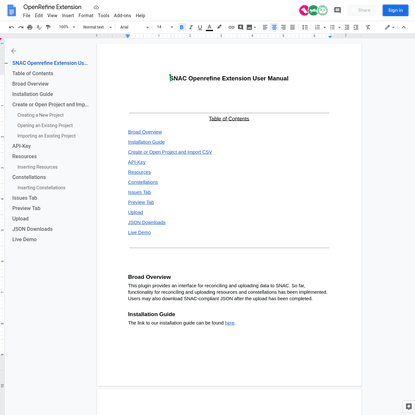
Task: Open the font size dropdown arrow
Action: (x=172, y=27)
